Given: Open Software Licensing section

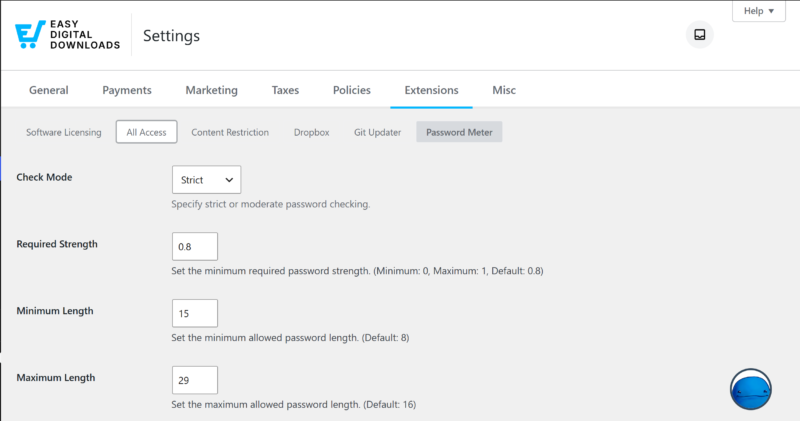Looking at the screenshot, I should 64,132.
